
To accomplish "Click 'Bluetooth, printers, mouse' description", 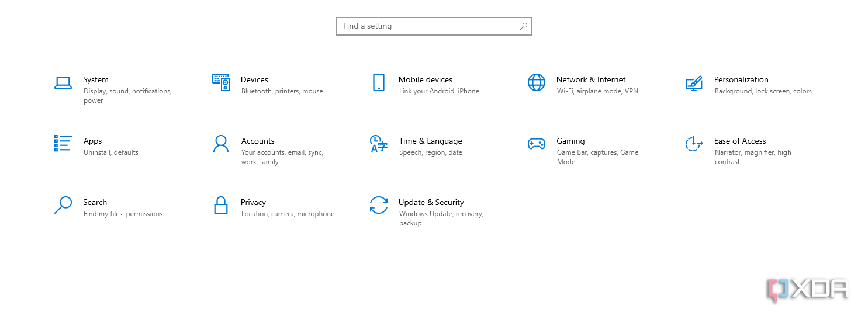I will point(282,91).
